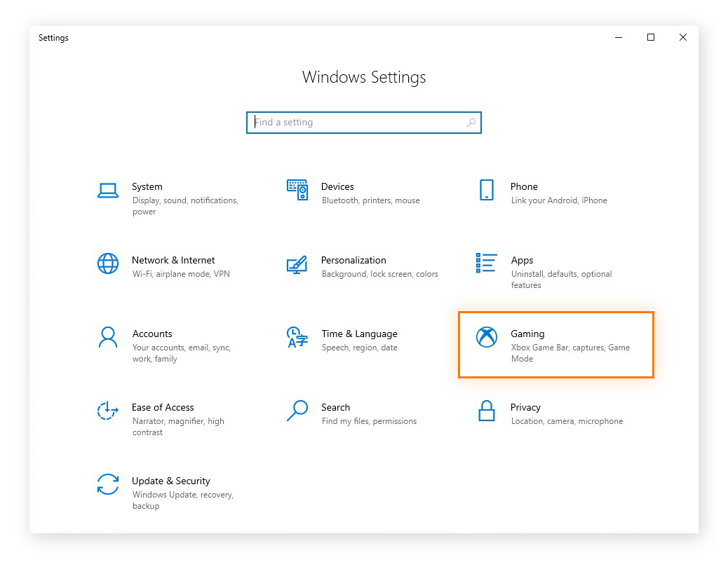The width and height of the screenshot is (728, 562).
Task: Go to Ease of Access settings text
Action: [x=163, y=407]
